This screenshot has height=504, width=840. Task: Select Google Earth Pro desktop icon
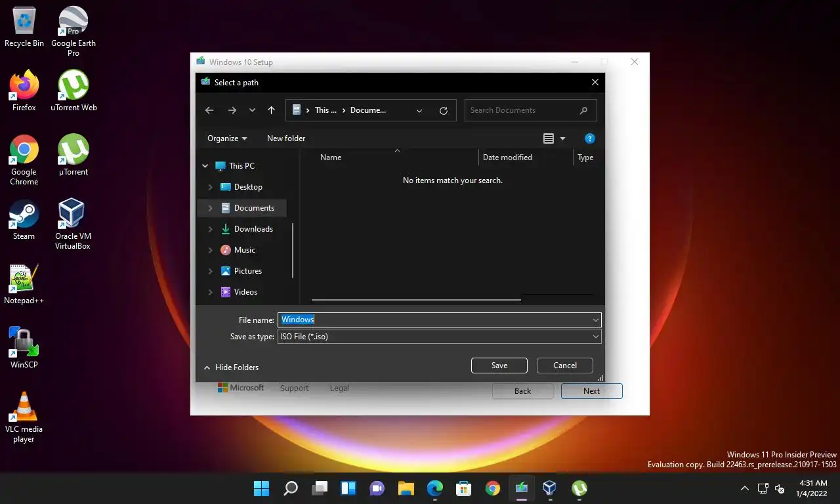[73, 31]
